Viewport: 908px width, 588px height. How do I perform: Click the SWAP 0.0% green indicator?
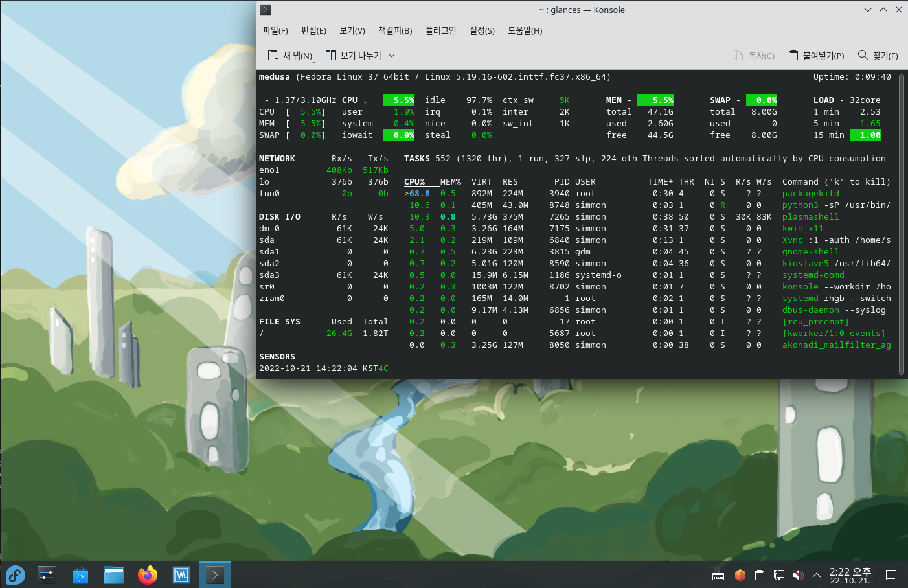pos(762,100)
